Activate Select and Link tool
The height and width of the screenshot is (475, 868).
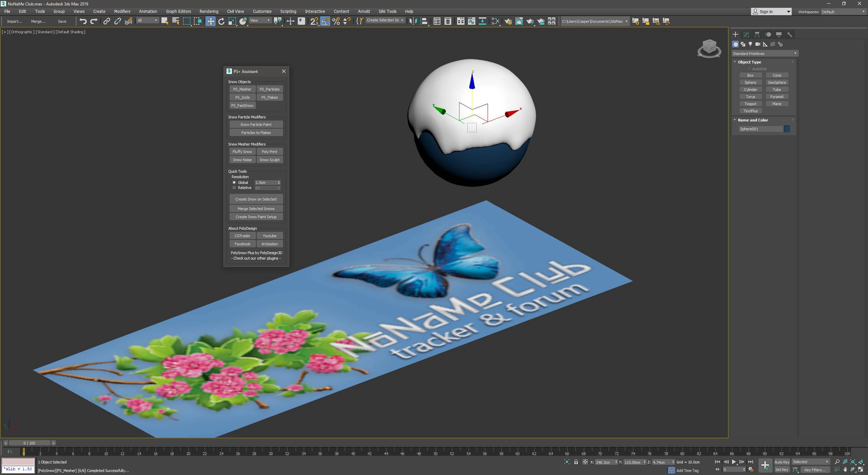106,21
